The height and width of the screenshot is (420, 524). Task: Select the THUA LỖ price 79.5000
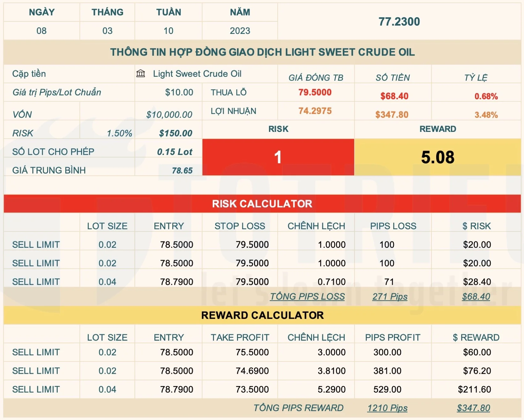coord(315,92)
